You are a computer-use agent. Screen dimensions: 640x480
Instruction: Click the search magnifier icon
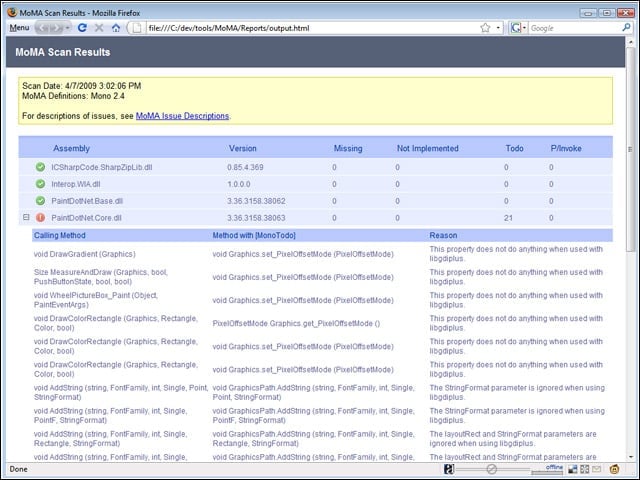tap(627, 28)
